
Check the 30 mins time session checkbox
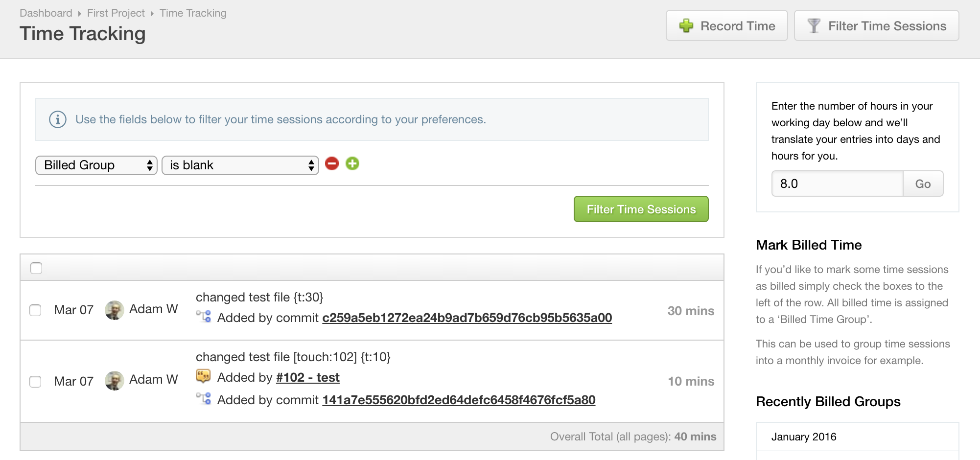coord(35,310)
